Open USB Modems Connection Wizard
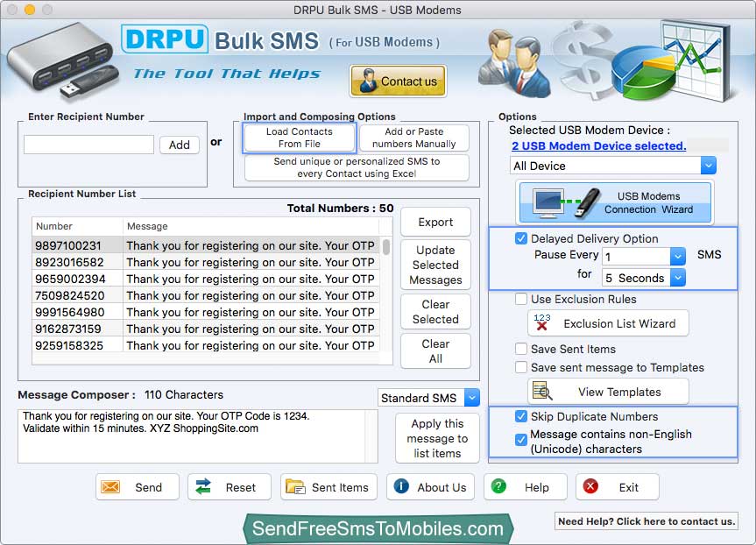The width and height of the screenshot is (756, 545). tap(615, 202)
